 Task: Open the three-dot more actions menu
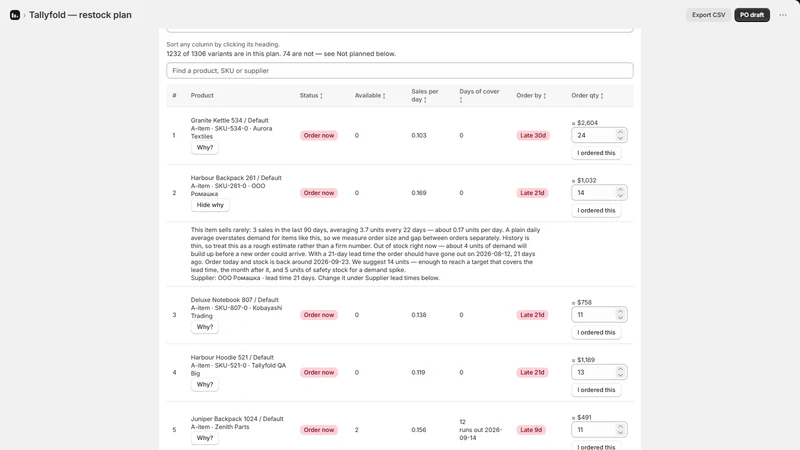point(783,15)
